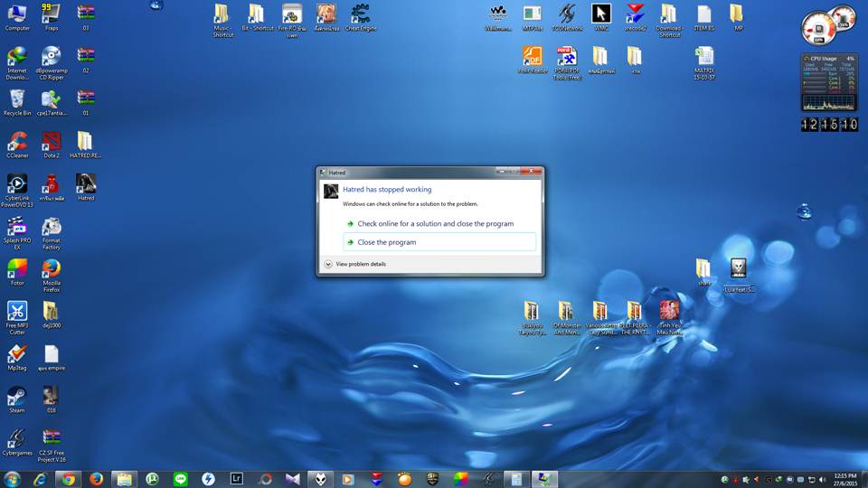
Task: Open Foxit Reader desktop shortcut
Action: coord(533,60)
